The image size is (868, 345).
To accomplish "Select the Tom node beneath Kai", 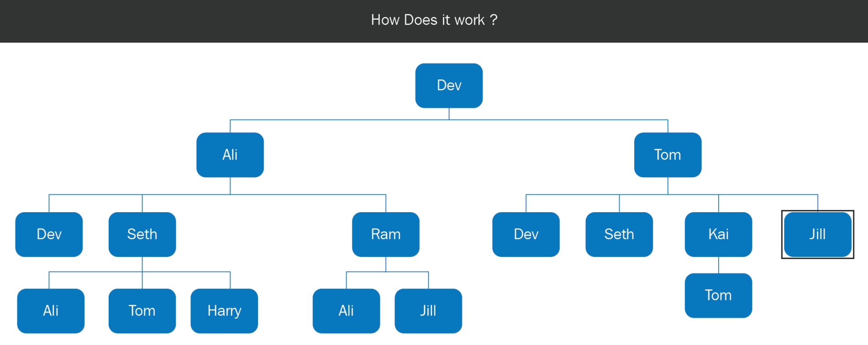I will click(718, 296).
